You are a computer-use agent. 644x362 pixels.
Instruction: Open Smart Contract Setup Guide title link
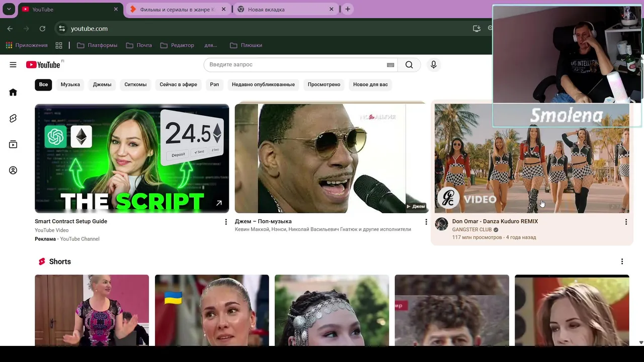point(71,221)
